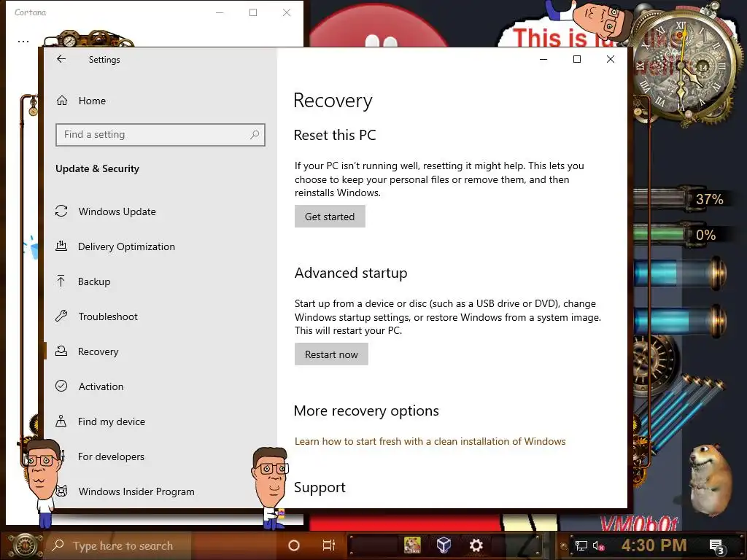This screenshot has height=560, width=747.
Task: Open the Home page icon in Settings
Action: pyautogui.click(x=62, y=101)
